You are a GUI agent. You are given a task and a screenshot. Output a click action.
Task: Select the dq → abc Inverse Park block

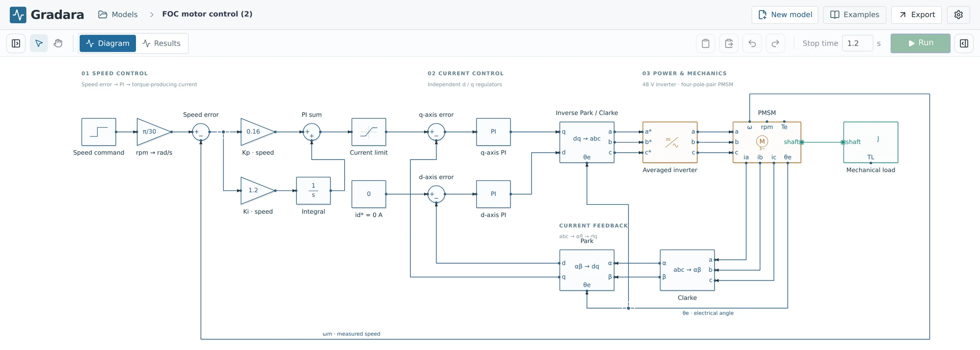coord(587,142)
